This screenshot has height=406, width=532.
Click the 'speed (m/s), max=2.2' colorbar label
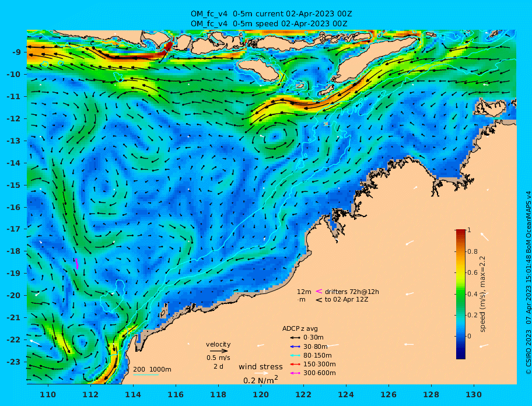click(x=482, y=294)
